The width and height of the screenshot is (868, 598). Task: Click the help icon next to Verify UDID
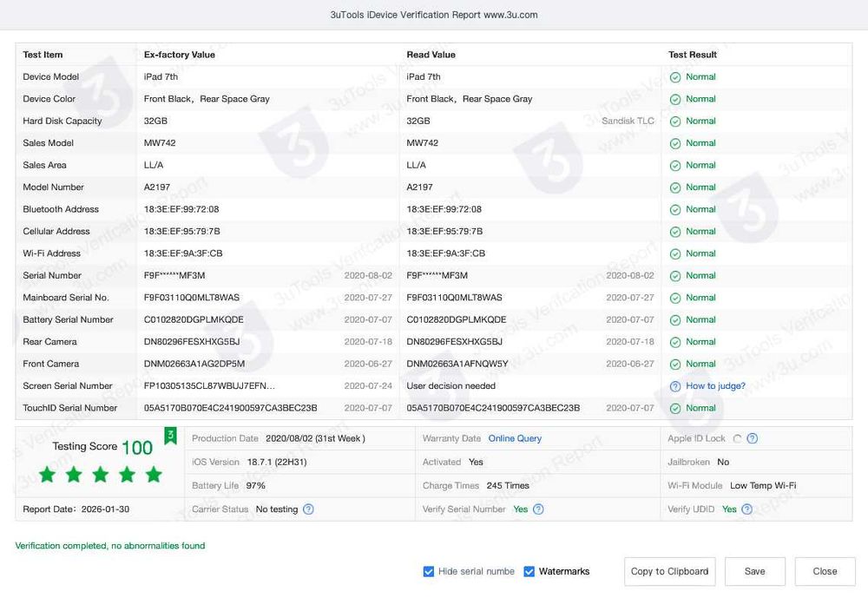pyautogui.click(x=746, y=509)
